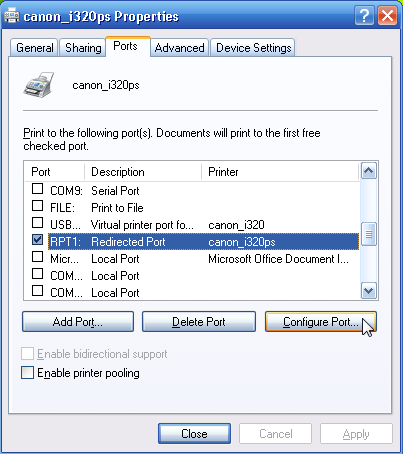Select the Virtual printer port fo... description
The image size is (403, 454).
coord(142,225)
